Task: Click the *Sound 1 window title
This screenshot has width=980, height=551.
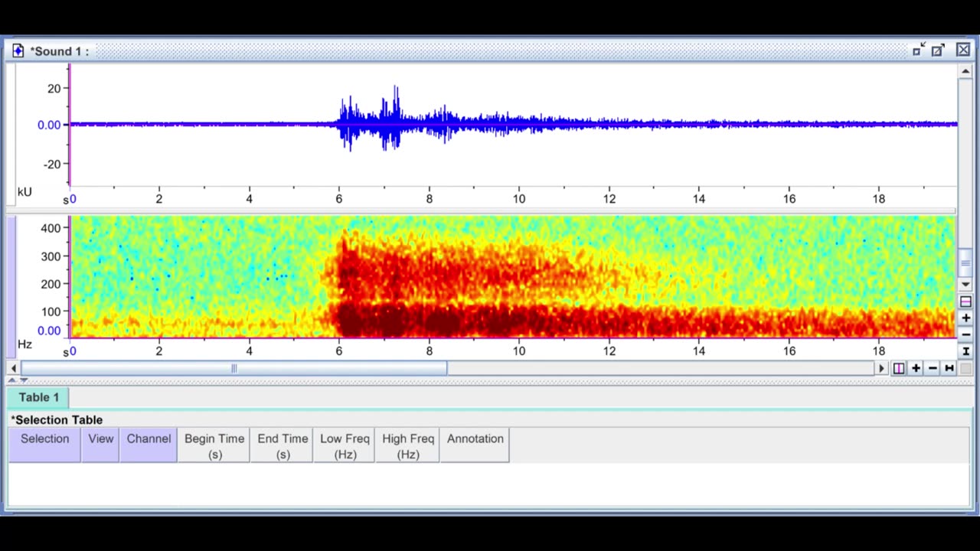Action: (60, 51)
